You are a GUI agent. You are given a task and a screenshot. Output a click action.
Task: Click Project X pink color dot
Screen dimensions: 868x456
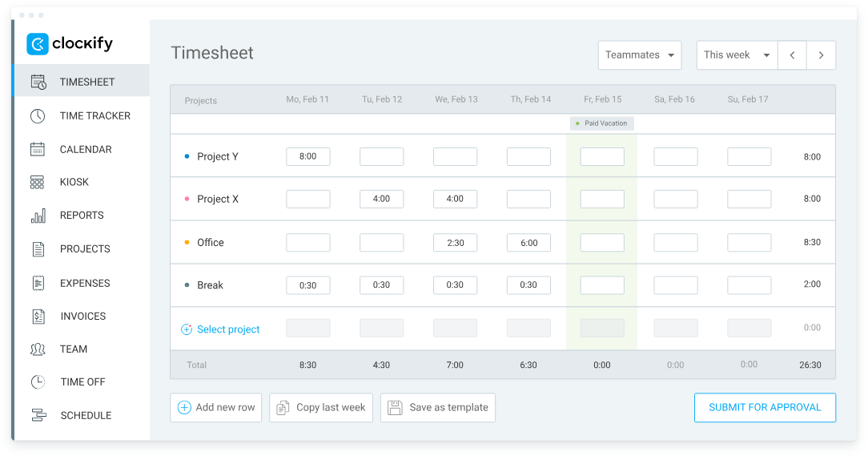187,200
